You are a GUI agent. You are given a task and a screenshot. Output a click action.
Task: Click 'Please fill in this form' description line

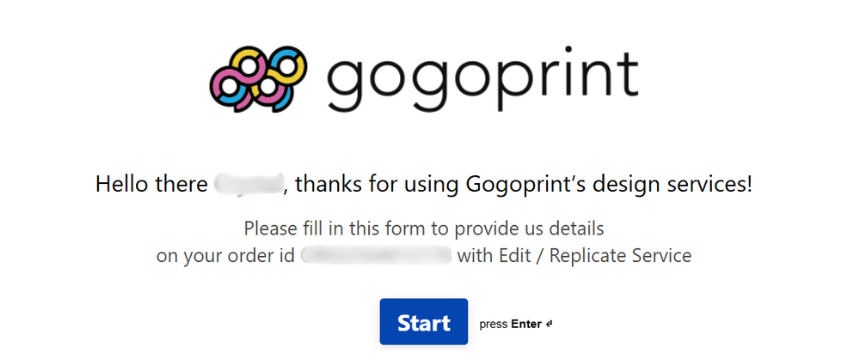click(x=424, y=228)
